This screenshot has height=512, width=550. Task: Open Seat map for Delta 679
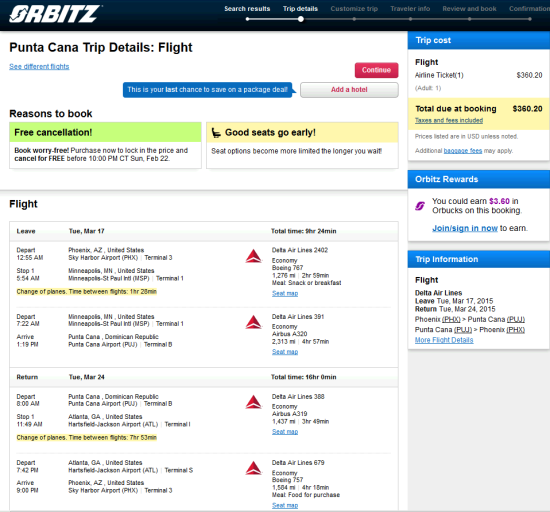pos(285,505)
